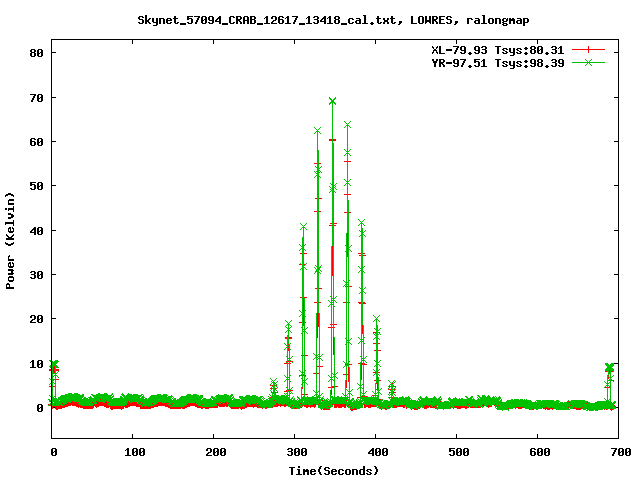Click the y-axis tick label 20
Viewport: 640px width, 480px height.
pyautogui.click(x=36, y=319)
